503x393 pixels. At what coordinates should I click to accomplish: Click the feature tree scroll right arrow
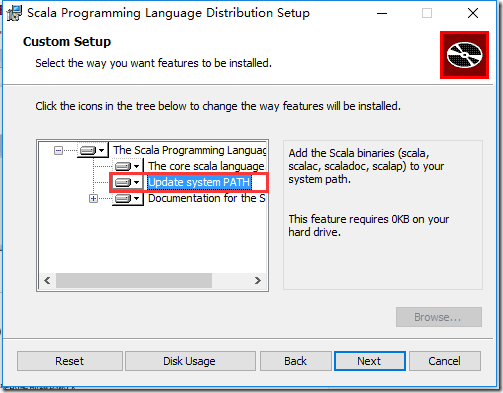pos(258,281)
